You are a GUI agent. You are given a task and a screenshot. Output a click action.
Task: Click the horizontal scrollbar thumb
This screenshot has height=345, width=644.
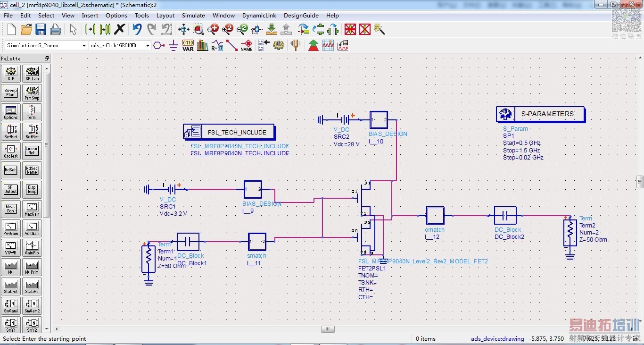click(328, 329)
